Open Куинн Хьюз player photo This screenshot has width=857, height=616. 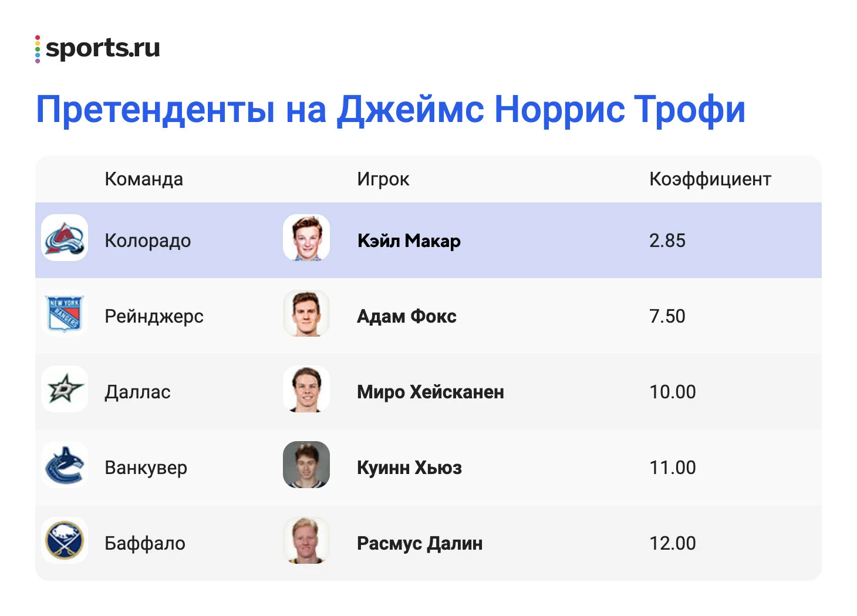tap(306, 465)
